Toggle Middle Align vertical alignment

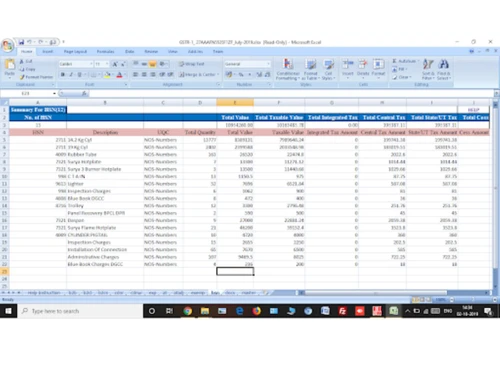[144, 64]
